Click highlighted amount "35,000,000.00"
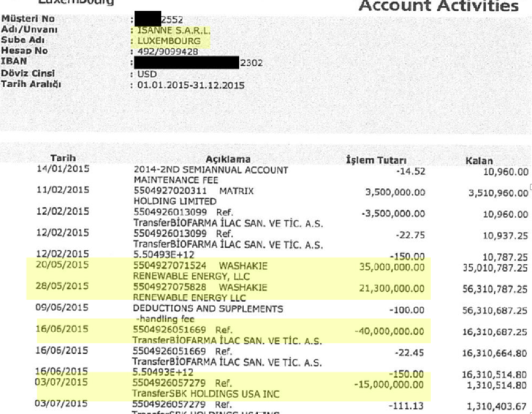The image size is (532, 414). [x=392, y=267]
